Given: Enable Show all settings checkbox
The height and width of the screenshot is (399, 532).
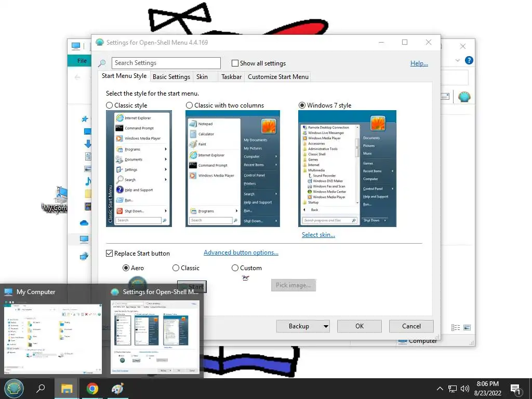Looking at the screenshot, I should (x=235, y=63).
